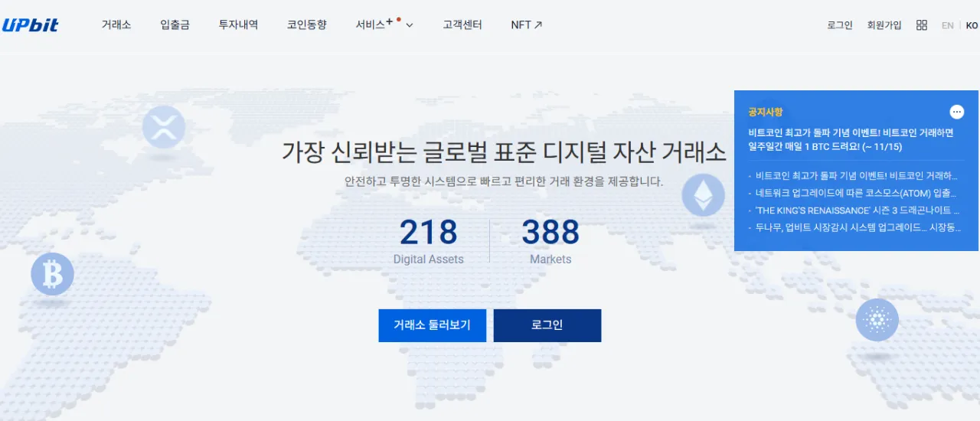Open the 거래소 menu item

click(x=116, y=24)
